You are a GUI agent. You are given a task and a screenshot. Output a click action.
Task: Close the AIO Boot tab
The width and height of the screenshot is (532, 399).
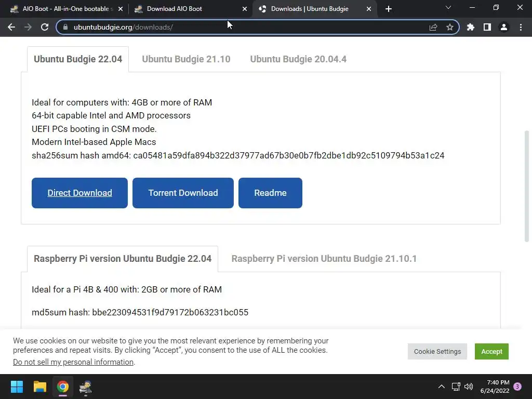[x=121, y=9]
